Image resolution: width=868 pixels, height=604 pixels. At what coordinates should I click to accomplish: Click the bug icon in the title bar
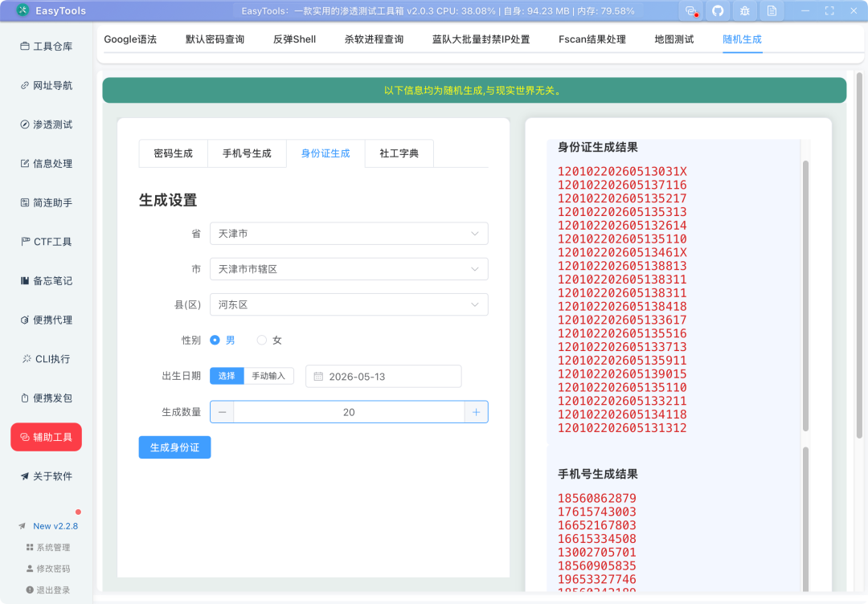tap(745, 11)
